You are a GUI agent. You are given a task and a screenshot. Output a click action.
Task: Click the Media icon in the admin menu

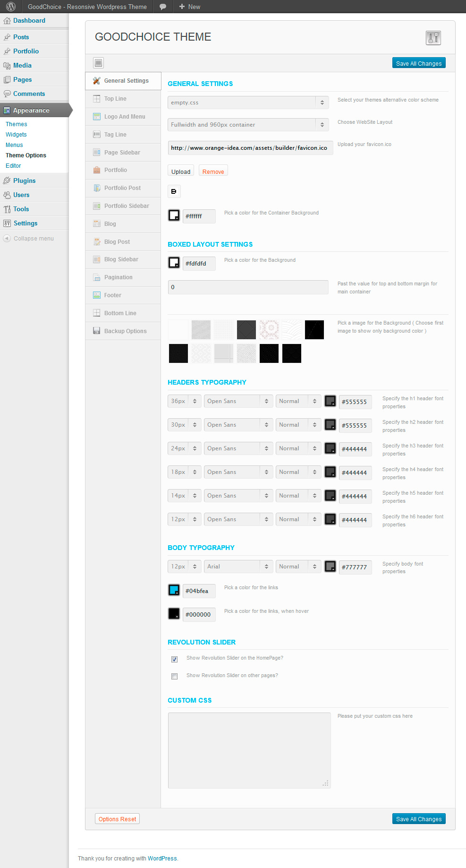pos(7,66)
